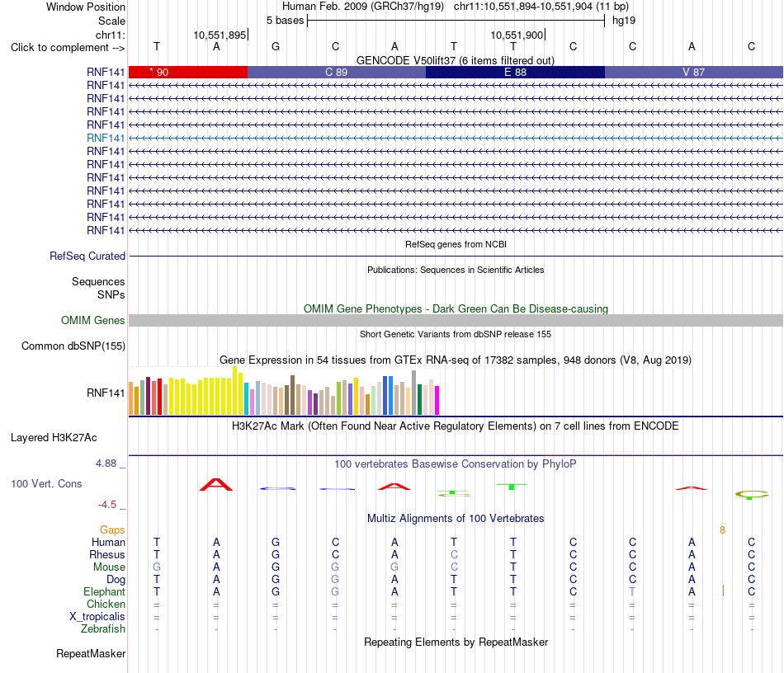Screen dimensions: 784x673
Task: Click the "Scale" ruler label
Action: tap(111, 21)
